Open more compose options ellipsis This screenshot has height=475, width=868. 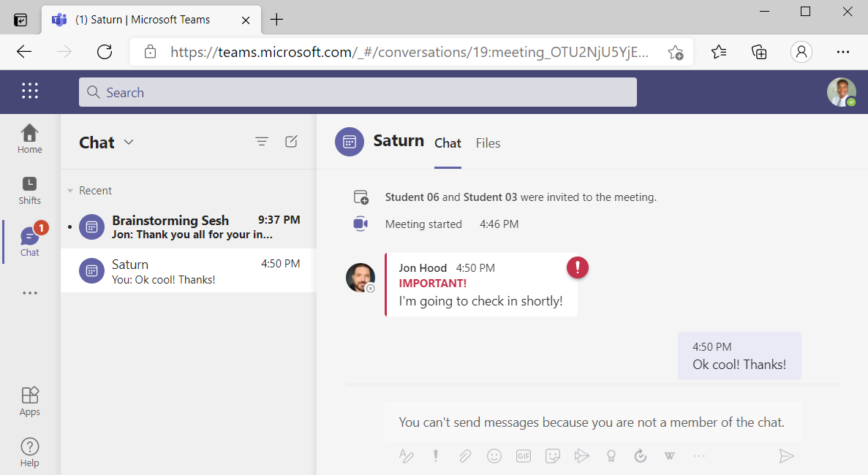[699, 456]
